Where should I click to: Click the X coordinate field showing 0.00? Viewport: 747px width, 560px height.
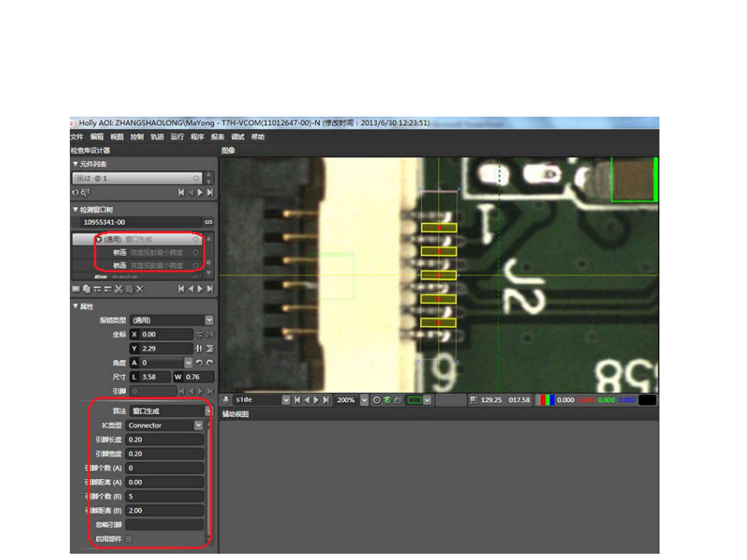coord(162,334)
